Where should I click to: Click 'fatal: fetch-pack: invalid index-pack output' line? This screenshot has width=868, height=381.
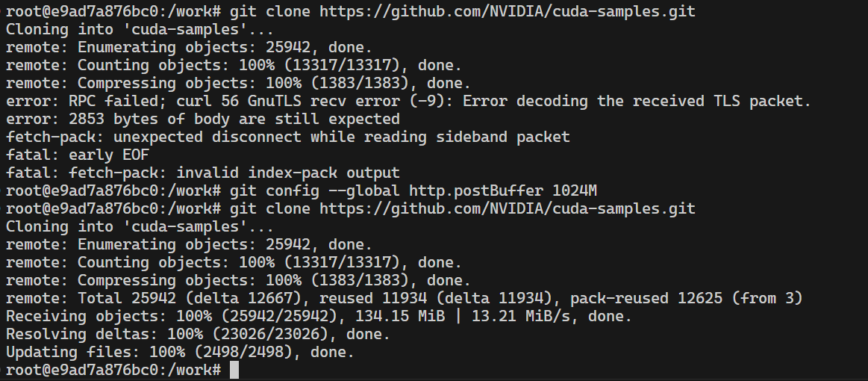pos(202,173)
